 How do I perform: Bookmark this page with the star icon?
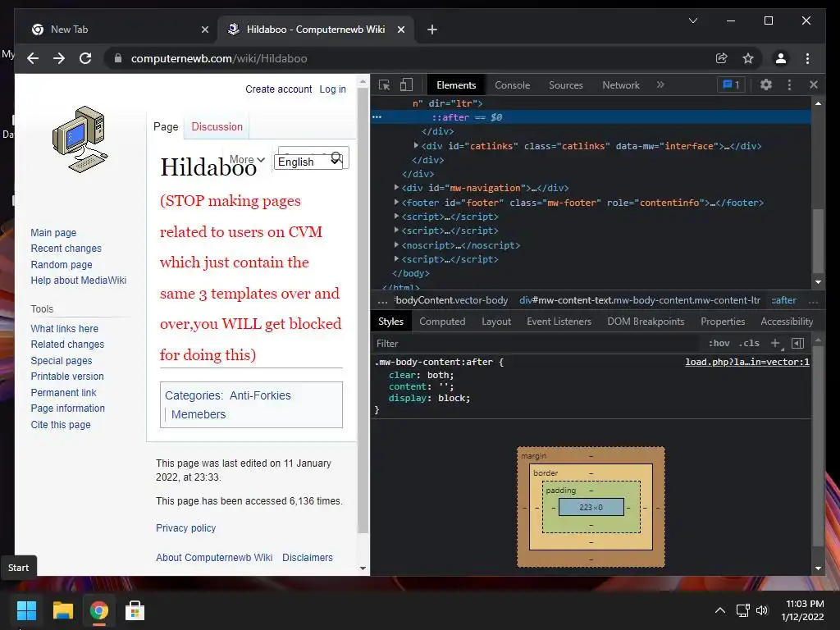click(x=748, y=58)
